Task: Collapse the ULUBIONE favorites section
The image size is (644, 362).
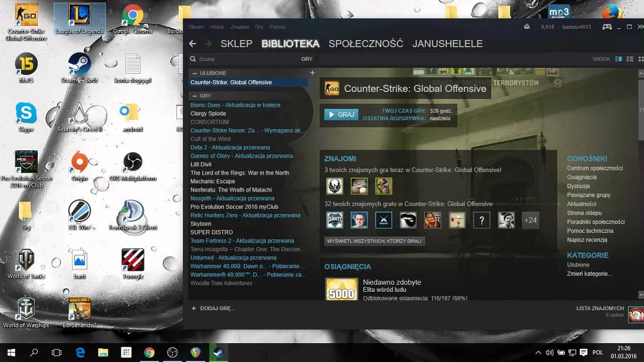Action: click(195, 73)
